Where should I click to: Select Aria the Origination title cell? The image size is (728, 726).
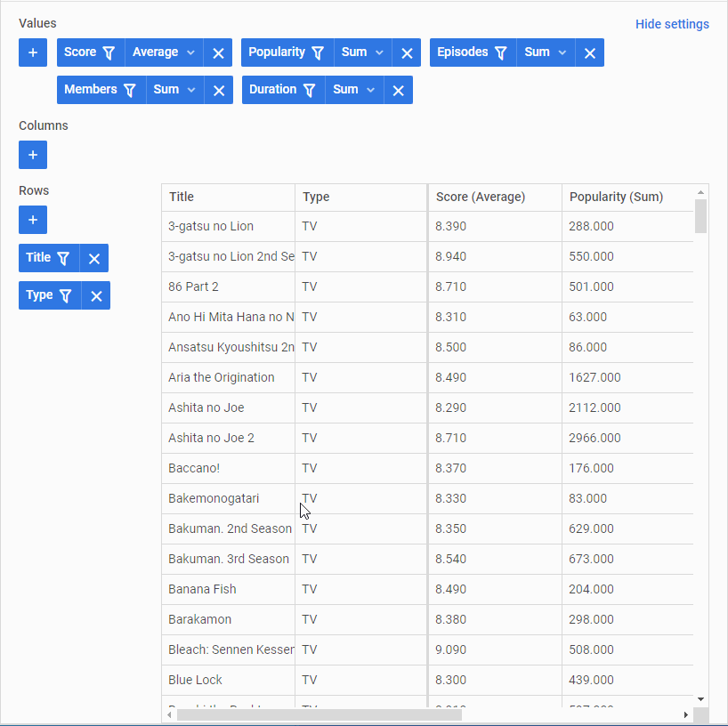pos(228,377)
